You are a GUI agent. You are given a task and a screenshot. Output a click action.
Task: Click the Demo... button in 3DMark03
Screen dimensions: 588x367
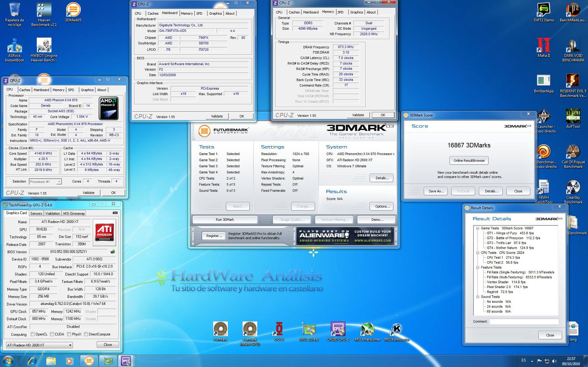coord(377,220)
